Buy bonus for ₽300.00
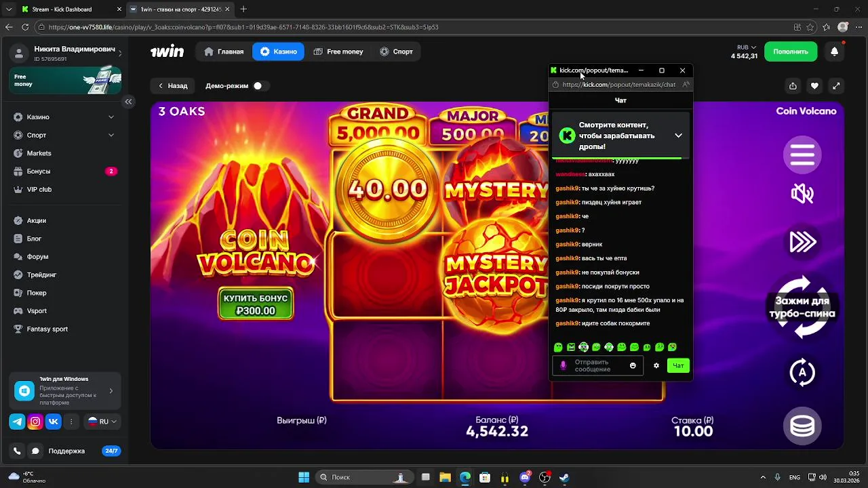 [x=256, y=304]
